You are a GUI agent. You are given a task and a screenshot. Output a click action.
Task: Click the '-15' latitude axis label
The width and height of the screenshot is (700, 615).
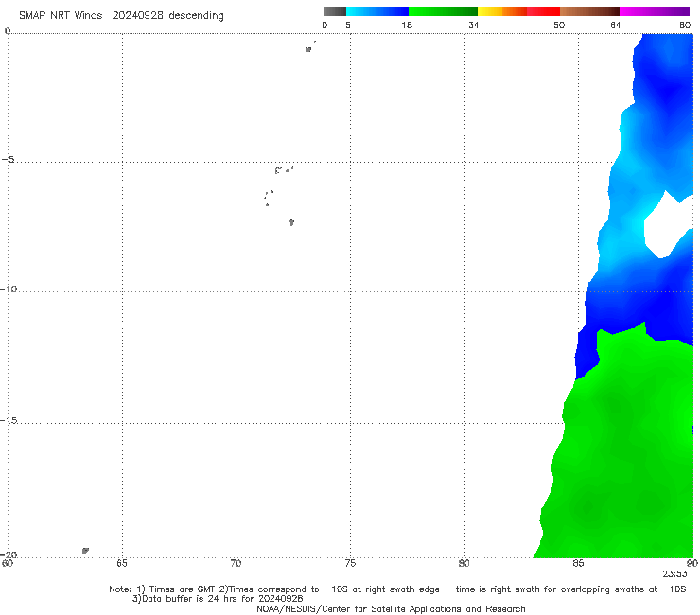click(9, 420)
